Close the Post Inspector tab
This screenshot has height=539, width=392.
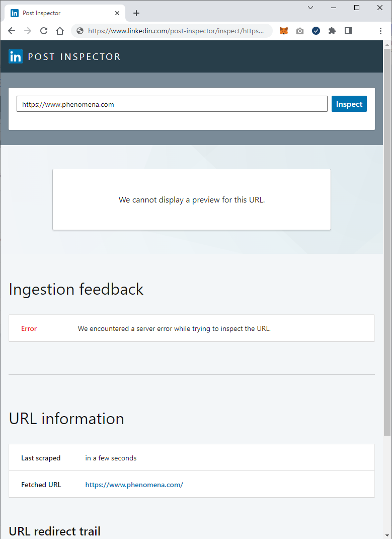click(117, 13)
